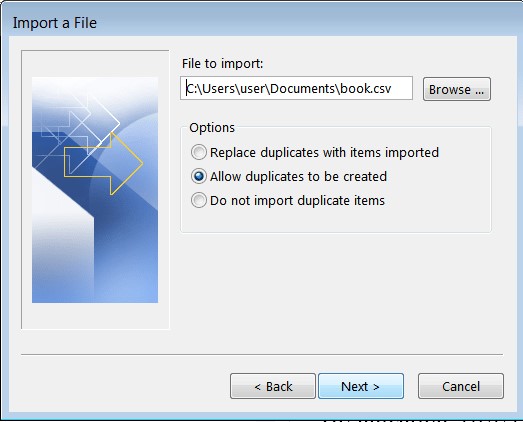The width and height of the screenshot is (523, 422).
Task: Click the Options group heading
Action: [212, 128]
